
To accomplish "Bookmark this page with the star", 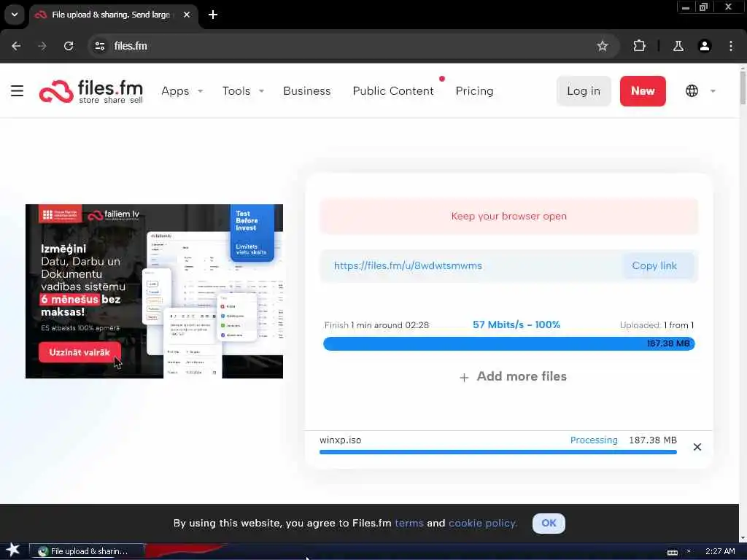I will pyautogui.click(x=602, y=46).
